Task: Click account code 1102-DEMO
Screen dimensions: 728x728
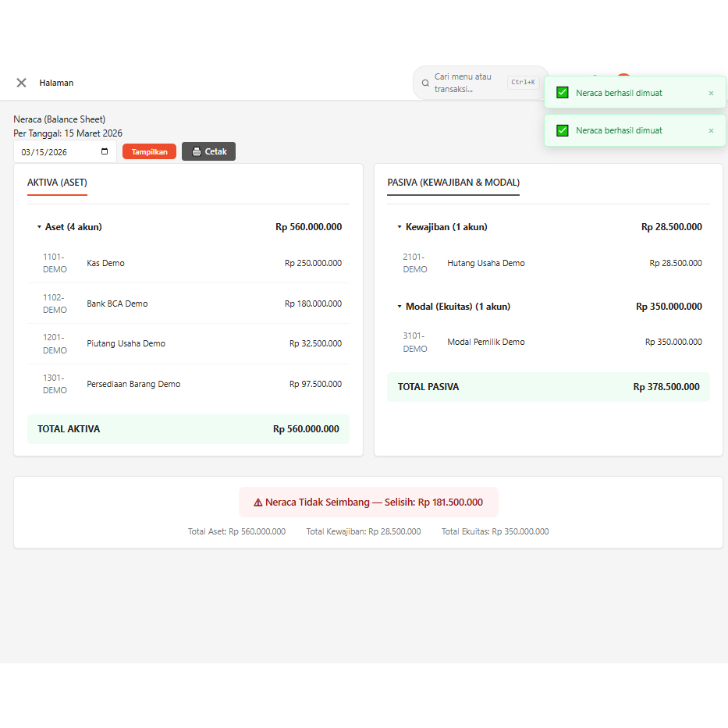Action: point(55,304)
